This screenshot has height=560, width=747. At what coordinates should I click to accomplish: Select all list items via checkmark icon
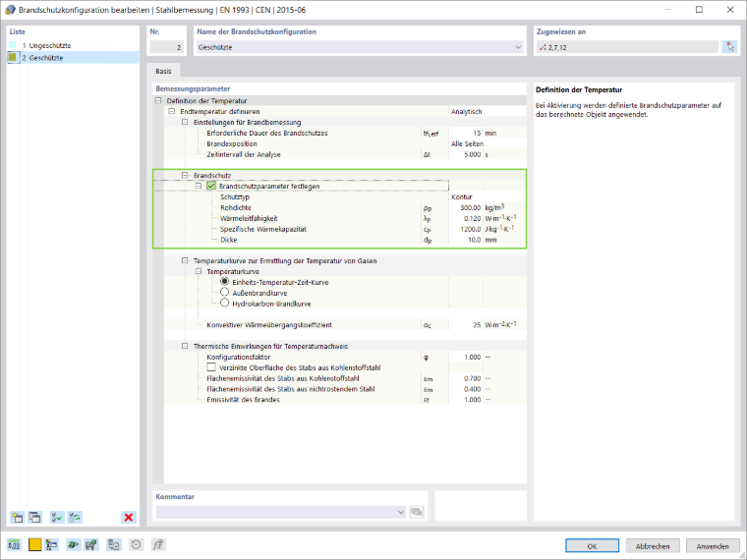pyautogui.click(x=57, y=517)
